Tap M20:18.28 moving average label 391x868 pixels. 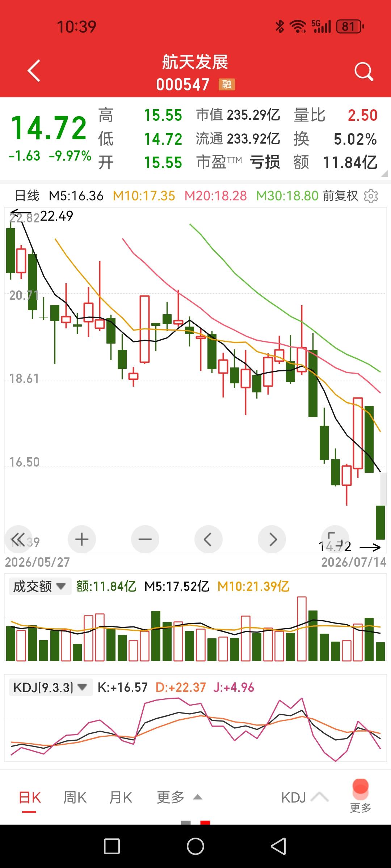pyautogui.click(x=215, y=196)
